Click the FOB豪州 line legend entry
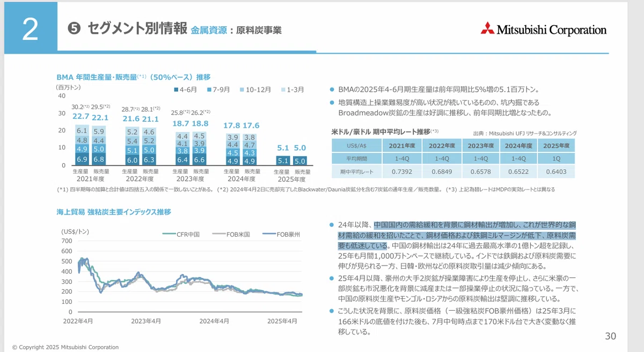The image size is (644, 352). coord(281,234)
